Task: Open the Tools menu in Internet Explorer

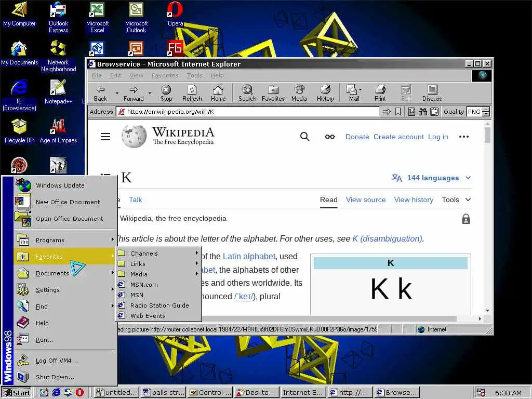Action: tap(194, 75)
